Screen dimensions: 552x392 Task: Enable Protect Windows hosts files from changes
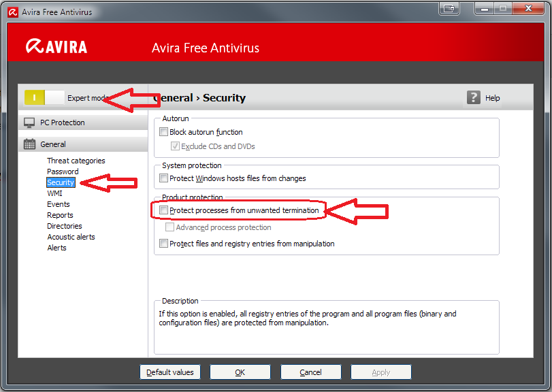coord(164,178)
